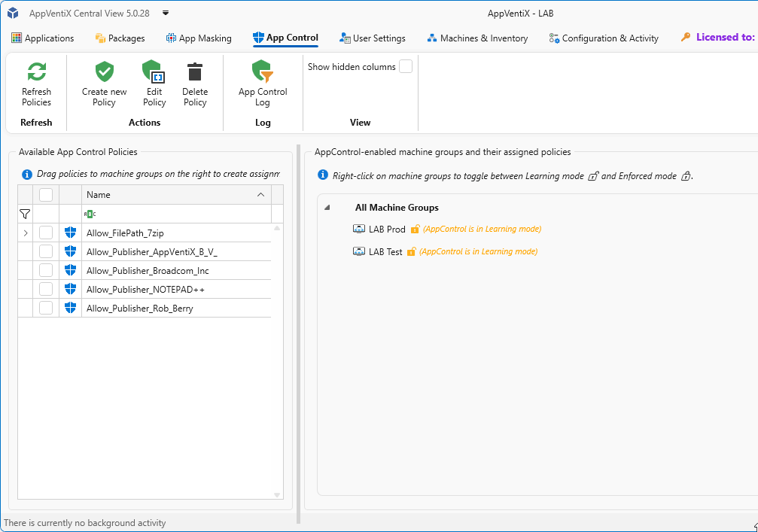Click shield icon of Allow_Publisher_AppVentiX_B_V_
Image resolution: width=758 pixels, height=532 pixels.
[71, 252]
